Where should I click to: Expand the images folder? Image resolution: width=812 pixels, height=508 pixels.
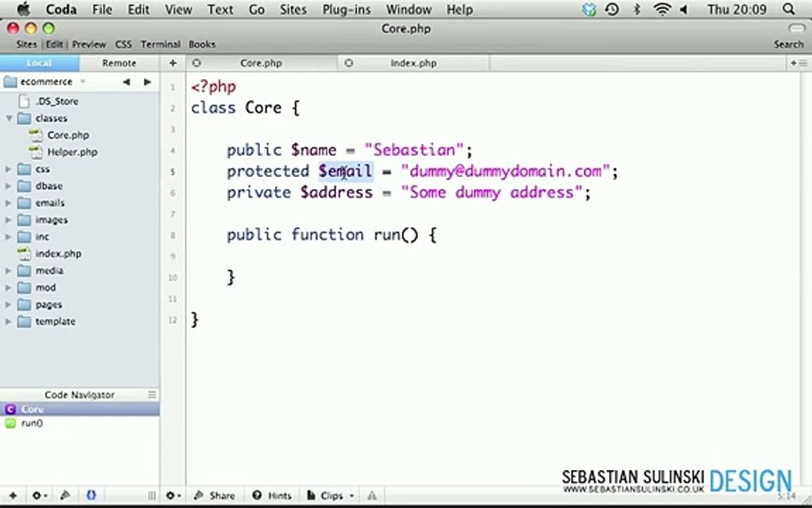click(8, 220)
